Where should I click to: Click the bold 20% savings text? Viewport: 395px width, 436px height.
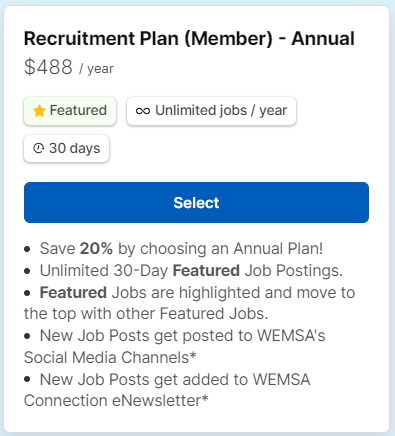point(96,248)
